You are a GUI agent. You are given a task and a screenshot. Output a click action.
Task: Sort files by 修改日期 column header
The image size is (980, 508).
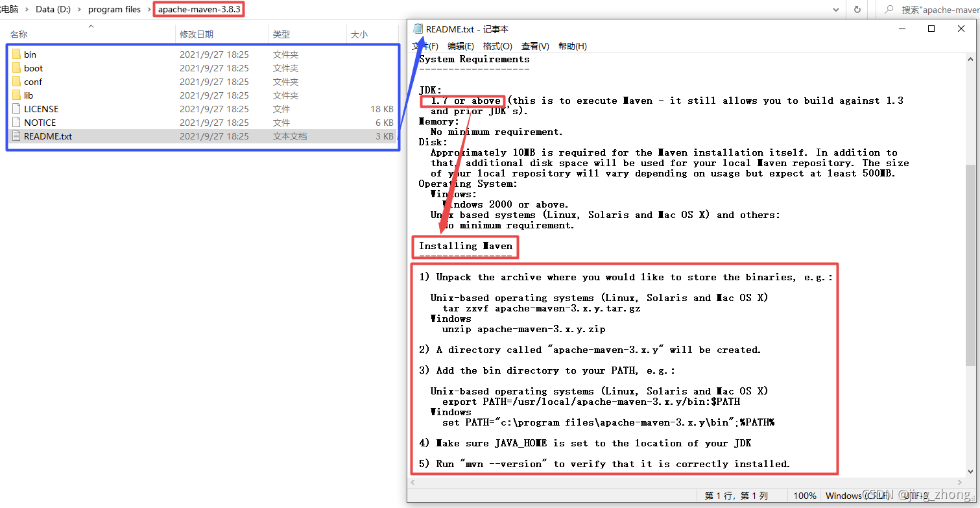click(197, 34)
